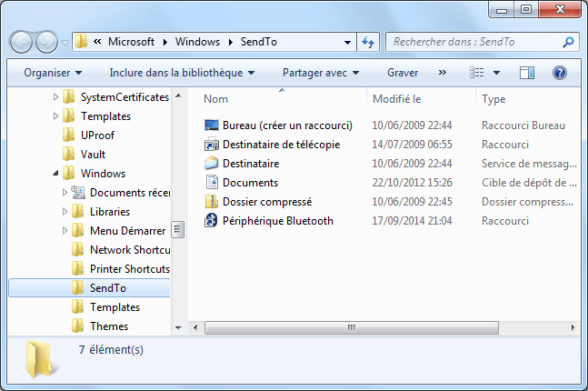Click the Destinataire de télécopie fax icon
588x391 pixels.
tap(212, 144)
